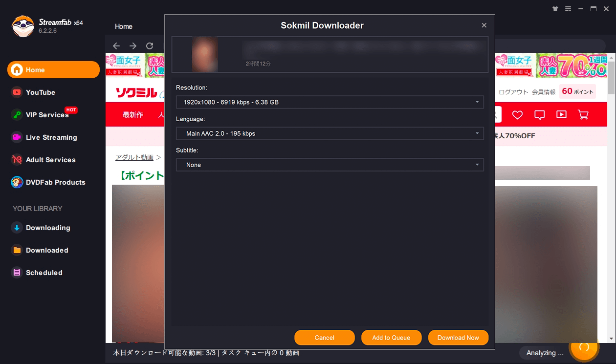Close the Sokmil Downloader dialog
Viewport: 616px width, 364px height.
484,25
